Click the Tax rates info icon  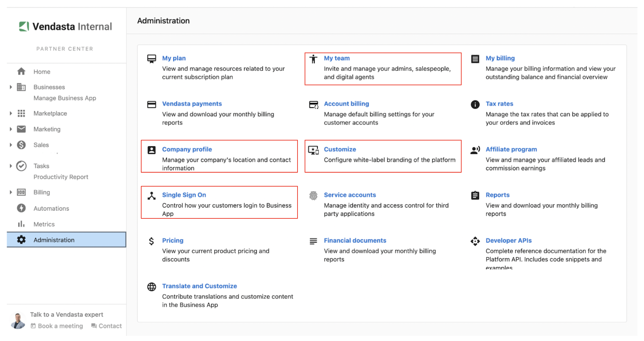point(475,105)
